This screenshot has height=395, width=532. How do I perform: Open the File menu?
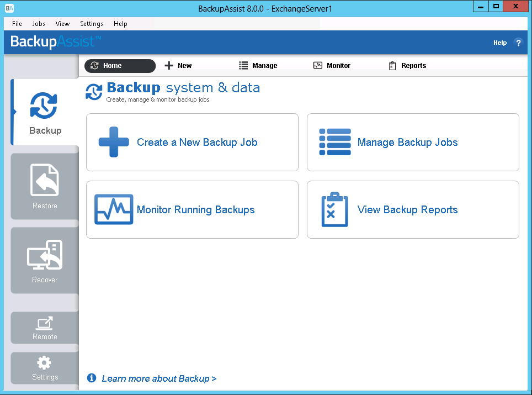point(17,23)
